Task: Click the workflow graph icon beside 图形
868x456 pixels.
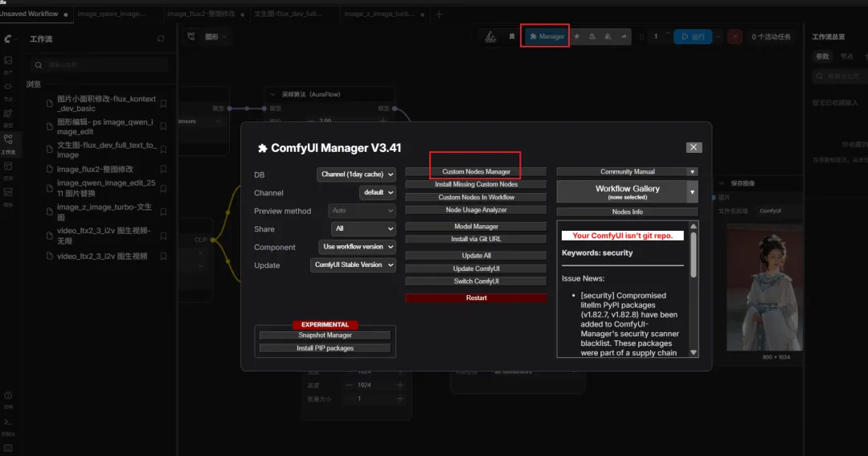Action: click(x=191, y=36)
